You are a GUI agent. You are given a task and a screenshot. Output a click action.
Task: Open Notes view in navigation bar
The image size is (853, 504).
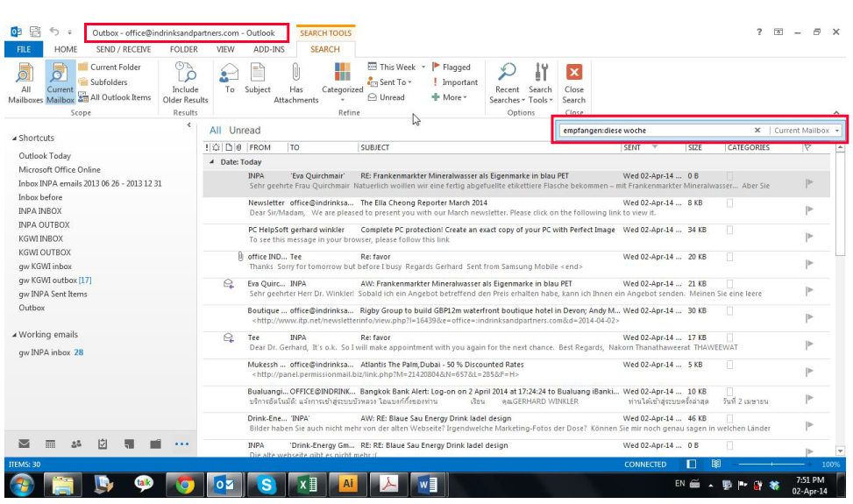point(129,444)
